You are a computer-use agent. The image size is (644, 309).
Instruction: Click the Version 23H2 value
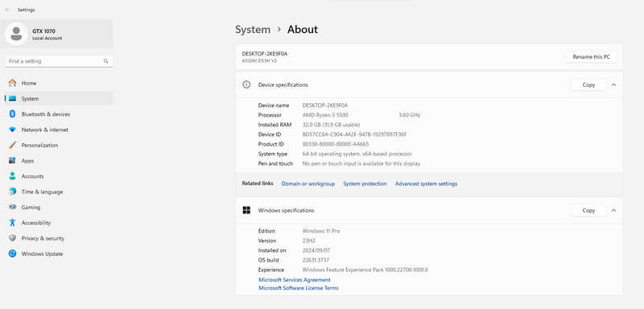309,241
